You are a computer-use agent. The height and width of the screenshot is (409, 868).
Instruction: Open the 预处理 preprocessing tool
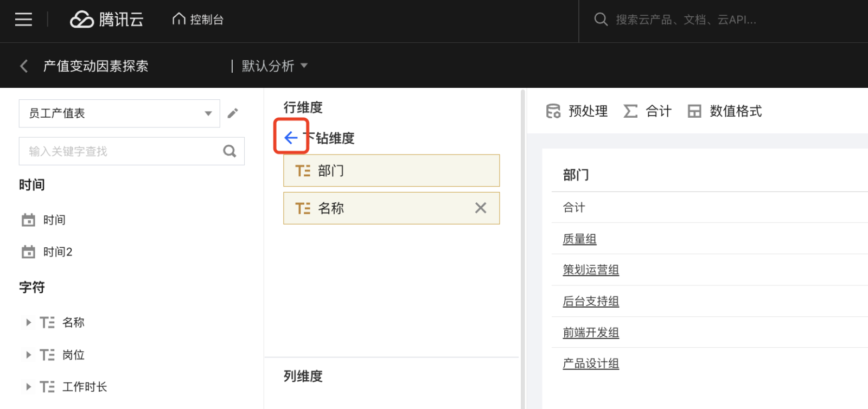[577, 111]
